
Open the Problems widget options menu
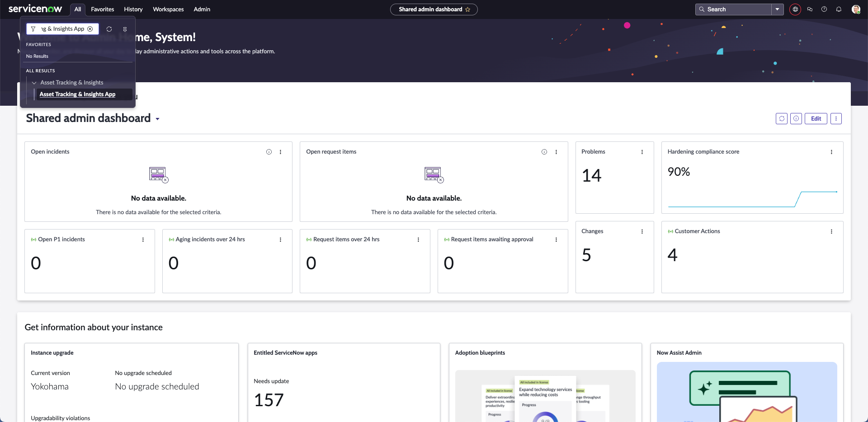(642, 152)
